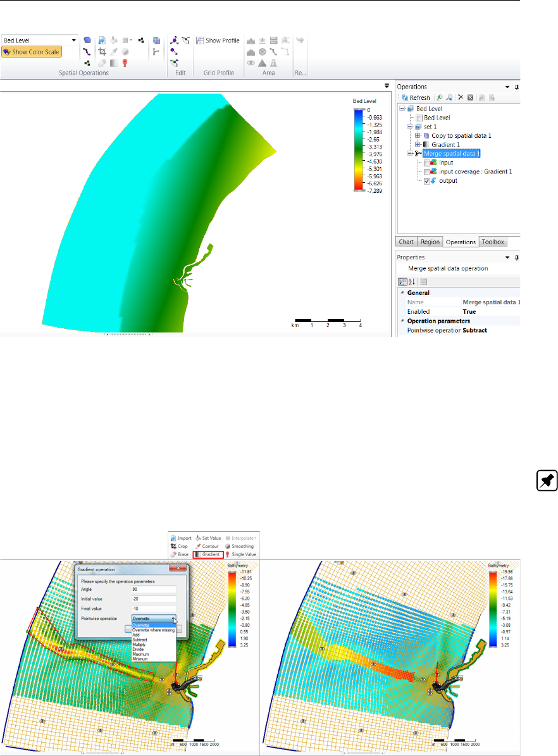Click the Categorized view icon in Properties
Image resolution: width=558 pixels, height=756 pixels.
click(402, 282)
